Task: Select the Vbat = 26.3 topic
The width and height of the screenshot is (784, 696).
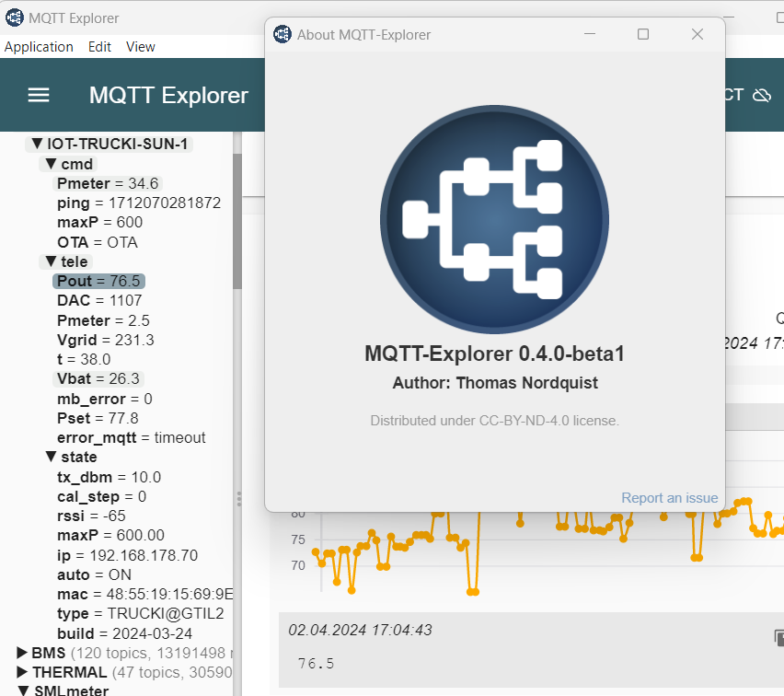Action: (x=98, y=378)
